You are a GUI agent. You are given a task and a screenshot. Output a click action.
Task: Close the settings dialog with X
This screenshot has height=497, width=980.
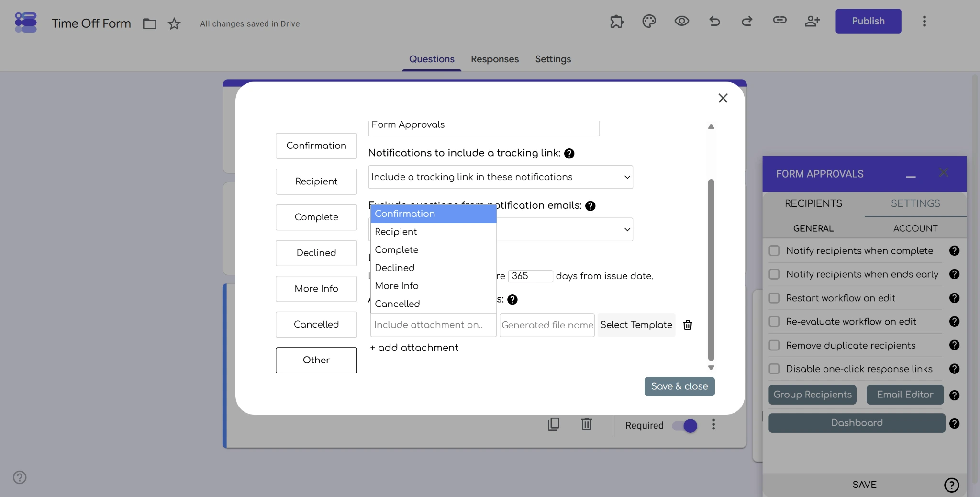(723, 98)
